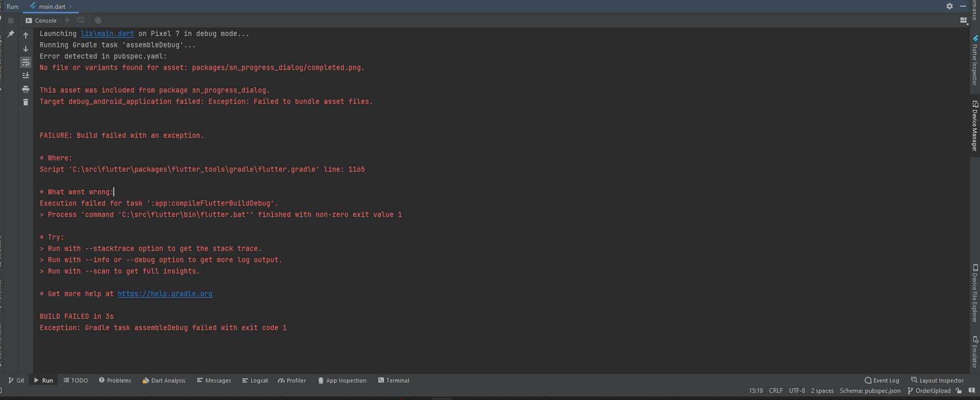Open https://help.gradle.org link
This screenshot has width=980, height=400.
[x=165, y=294]
